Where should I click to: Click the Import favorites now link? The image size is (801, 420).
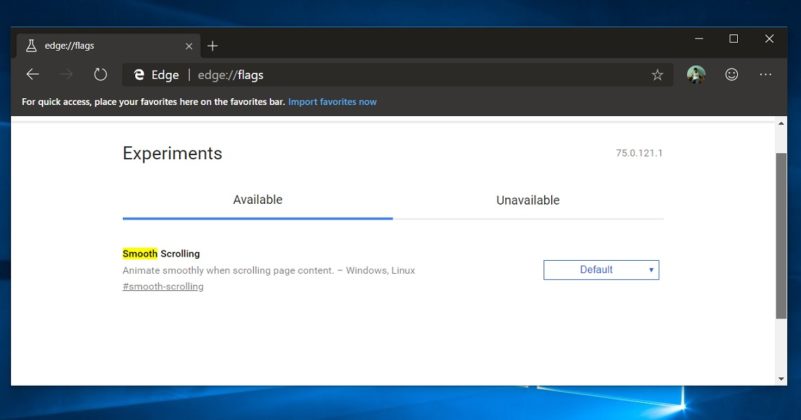pos(332,102)
